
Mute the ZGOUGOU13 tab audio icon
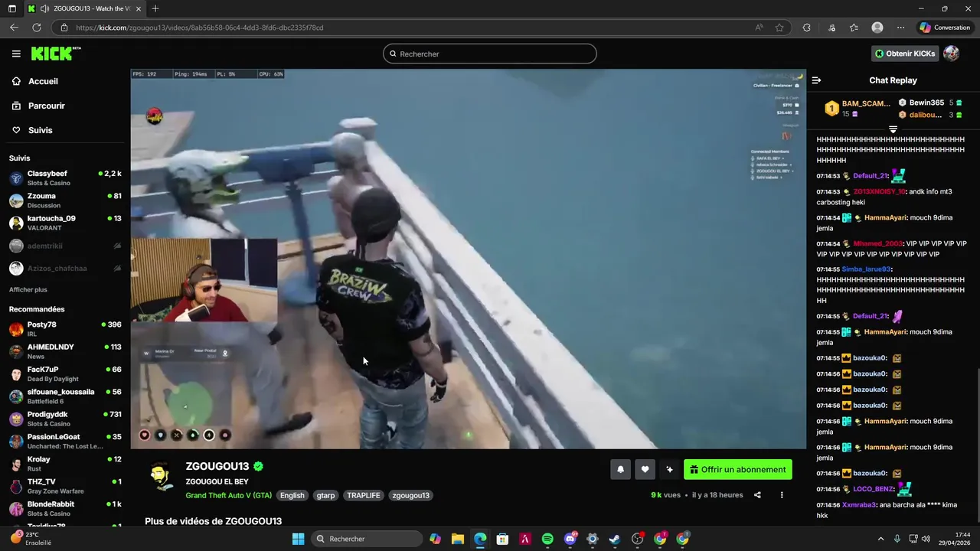(44, 8)
